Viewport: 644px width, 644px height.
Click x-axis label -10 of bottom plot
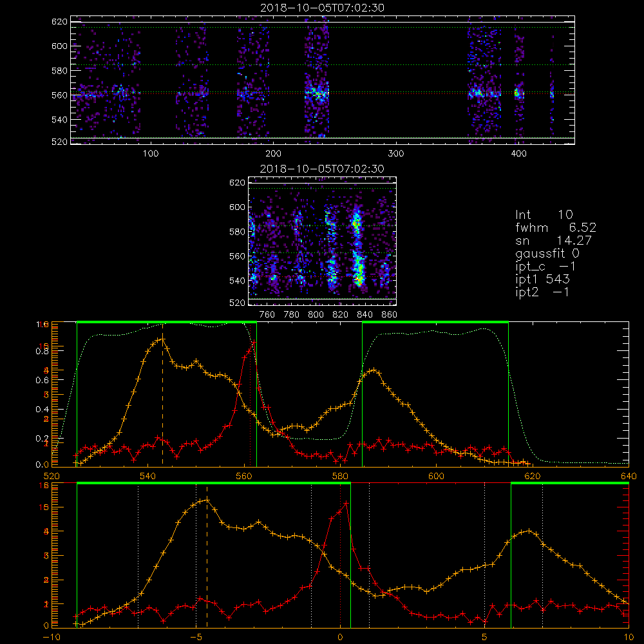pos(52,637)
